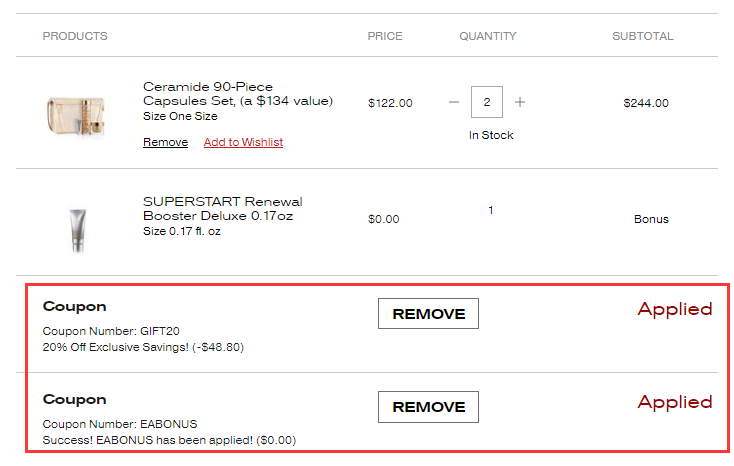Image resolution: width=734 pixels, height=466 pixels.
Task: Click the SUBTOTAL column header
Action: 643,36
